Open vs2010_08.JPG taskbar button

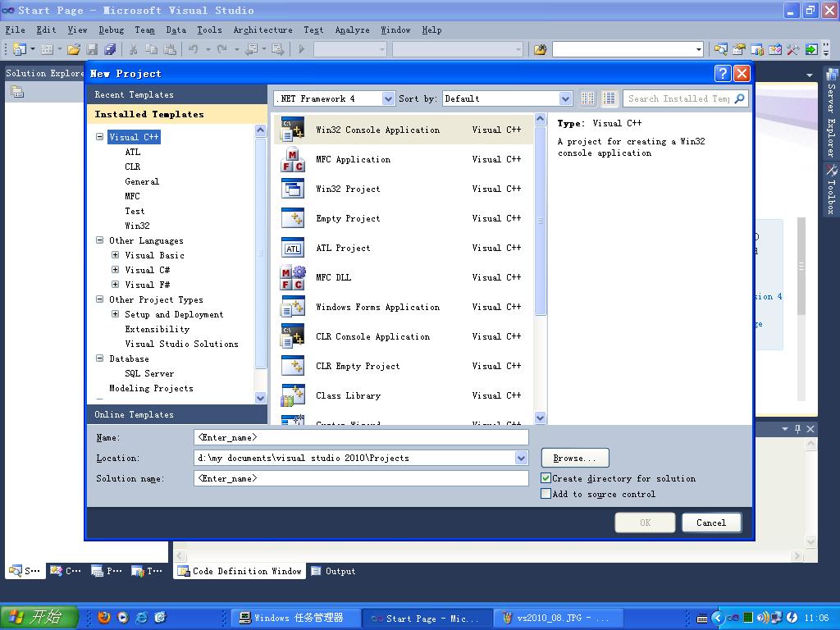557,618
